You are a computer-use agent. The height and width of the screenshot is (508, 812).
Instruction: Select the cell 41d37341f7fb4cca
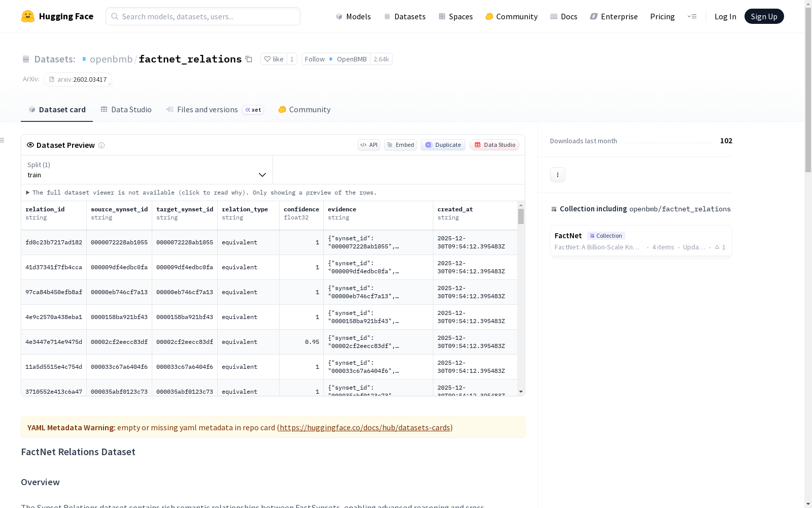pos(54,268)
